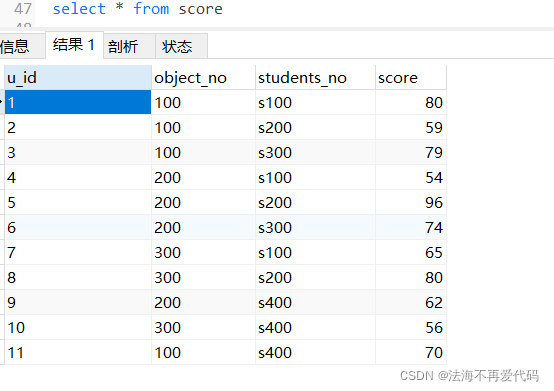Viewport: 554px width, 391px height.
Task: Select u_id cell with value 11
Action: click(78, 353)
